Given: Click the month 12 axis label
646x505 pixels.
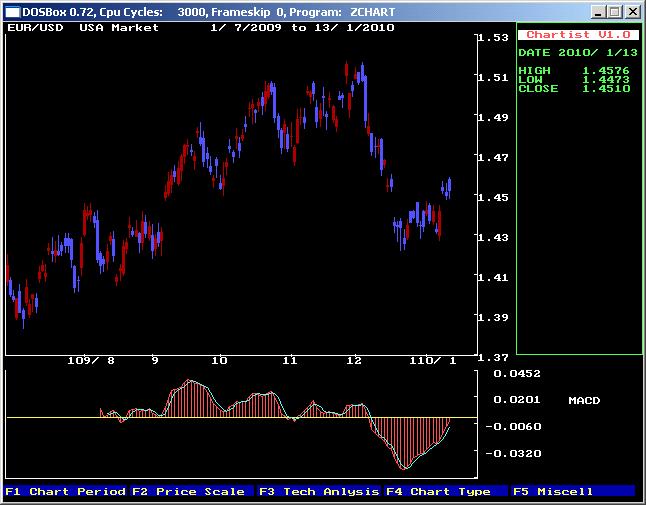Looking at the screenshot, I should [354, 361].
